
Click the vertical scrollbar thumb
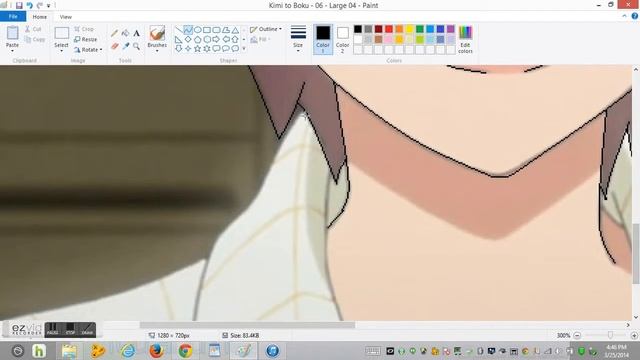[x=636, y=253]
